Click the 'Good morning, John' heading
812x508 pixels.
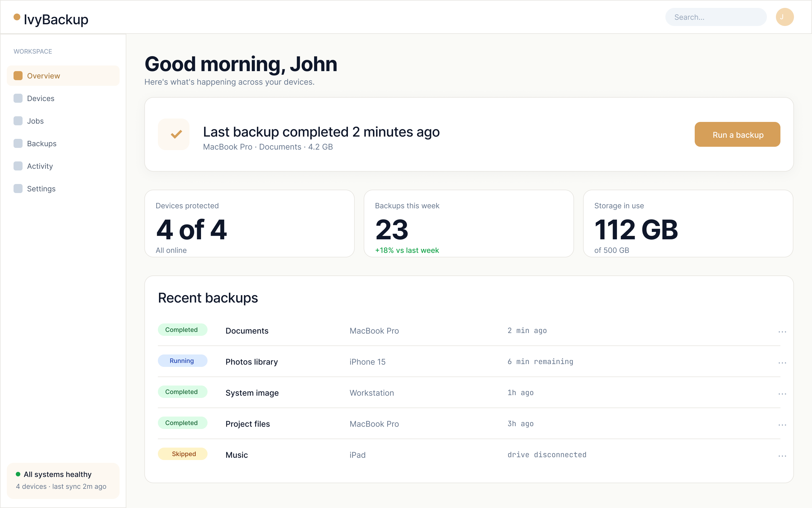[x=241, y=64]
